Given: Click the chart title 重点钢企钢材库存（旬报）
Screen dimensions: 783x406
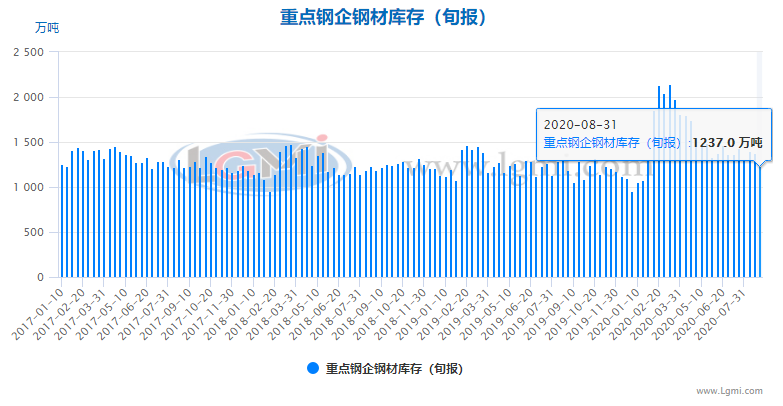Looking at the screenshot, I should coord(391,18).
